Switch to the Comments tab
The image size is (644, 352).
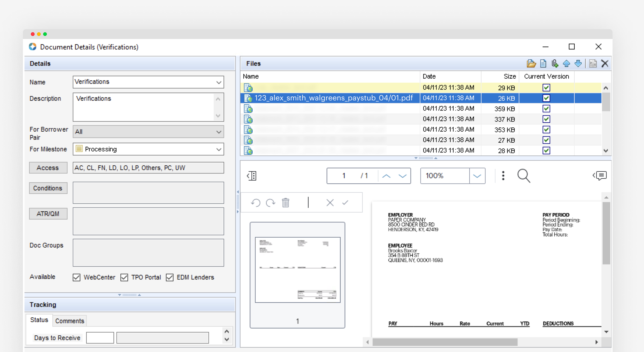click(x=69, y=321)
